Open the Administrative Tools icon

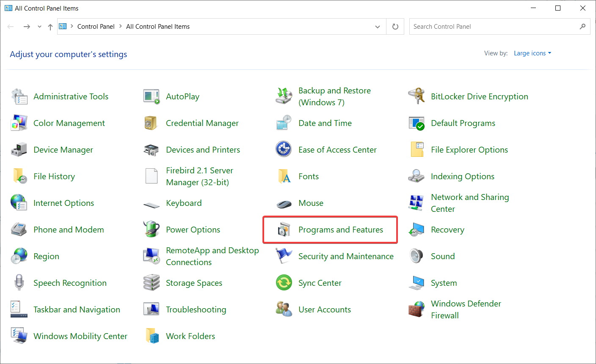click(19, 97)
